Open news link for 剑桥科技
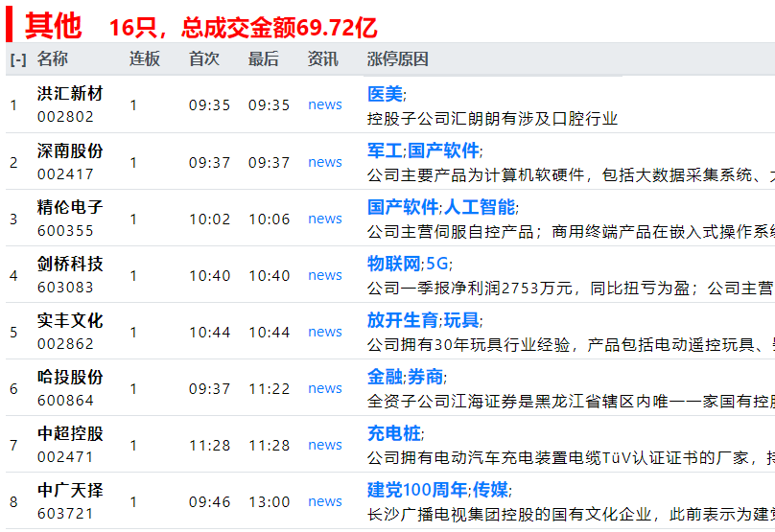This screenshot has width=775, height=532. coord(325,275)
